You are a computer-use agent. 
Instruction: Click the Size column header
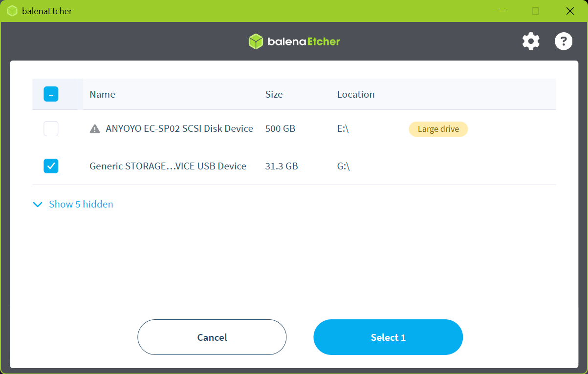click(274, 94)
